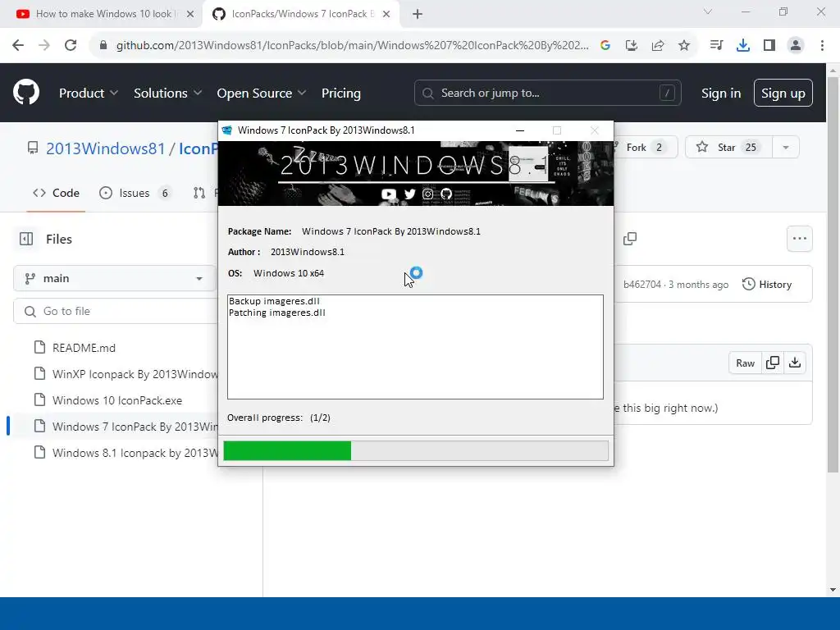The width and height of the screenshot is (840, 630).
Task: Collapse the Files tree panel icon
Action: [26, 239]
